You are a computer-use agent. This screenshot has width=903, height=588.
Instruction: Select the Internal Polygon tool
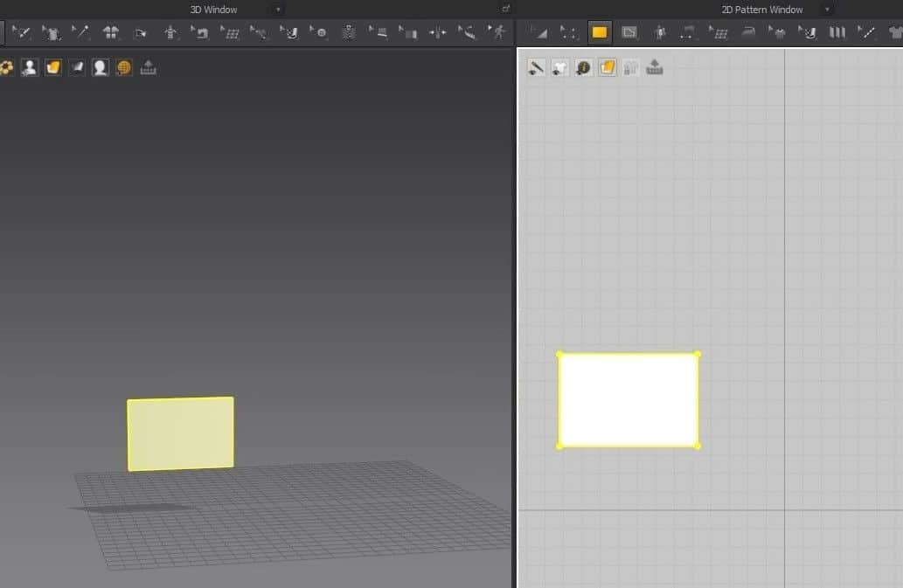point(629,33)
